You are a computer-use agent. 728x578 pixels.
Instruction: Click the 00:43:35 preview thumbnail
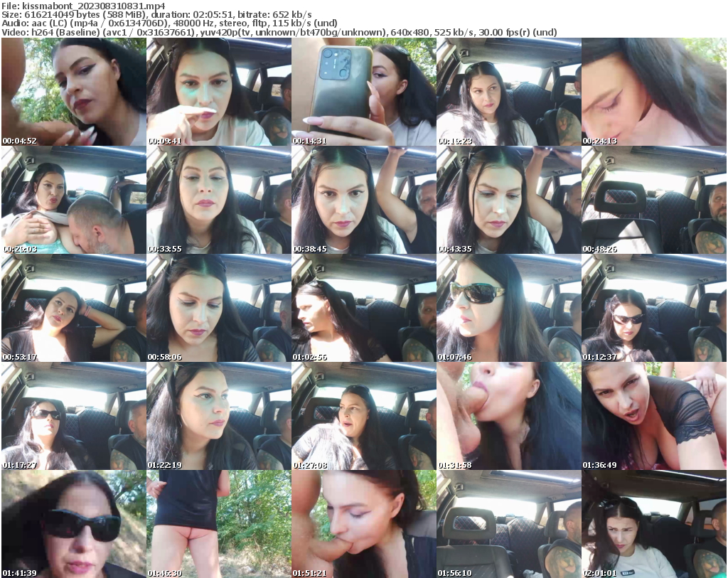tap(509, 199)
